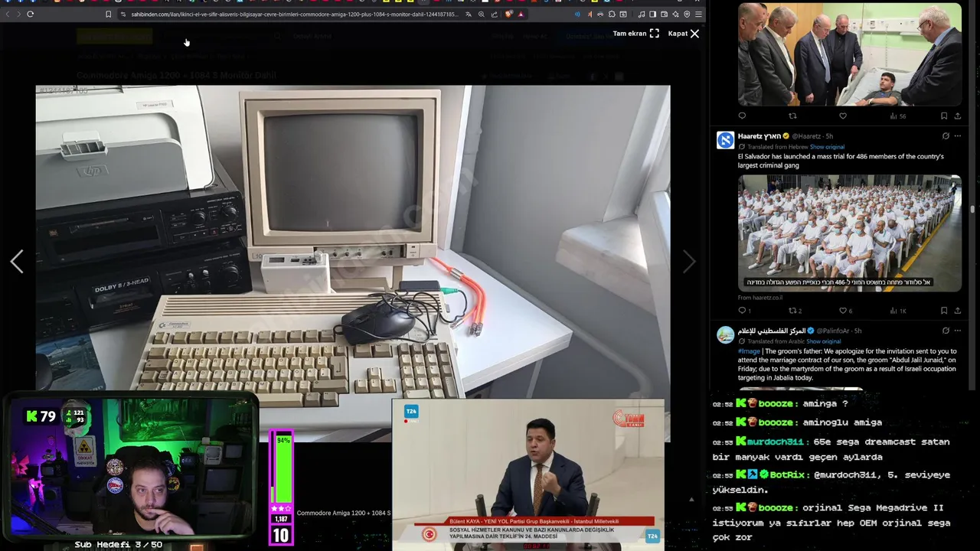The image size is (980, 551).
Task: Bookmark this page via the address bar icon
Action: coord(108,14)
